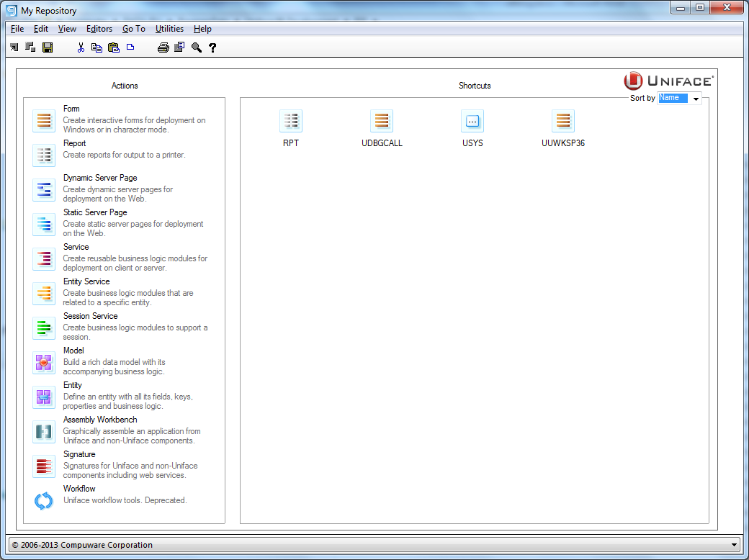Click the Report action icon
Image resolution: width=749 pixels, height=560 pixels.
point(44,155)
